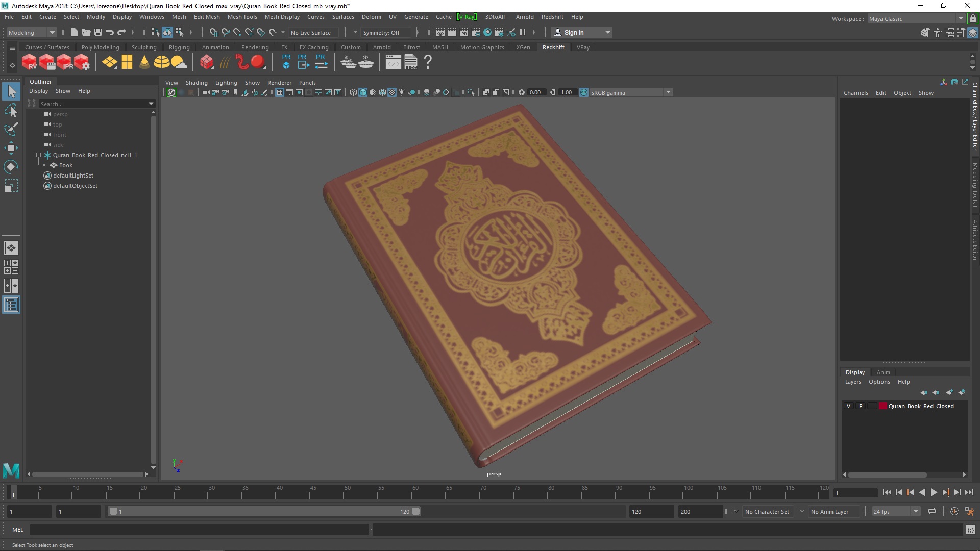Click Go to start of playback range
This screenshot has width=980, height=551.
[887, 492]
